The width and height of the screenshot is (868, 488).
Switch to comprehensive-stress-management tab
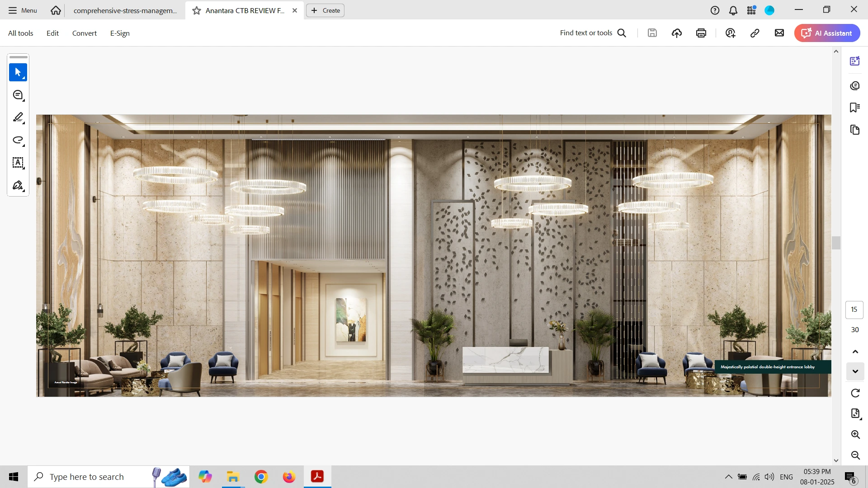(x=125, y=10)
